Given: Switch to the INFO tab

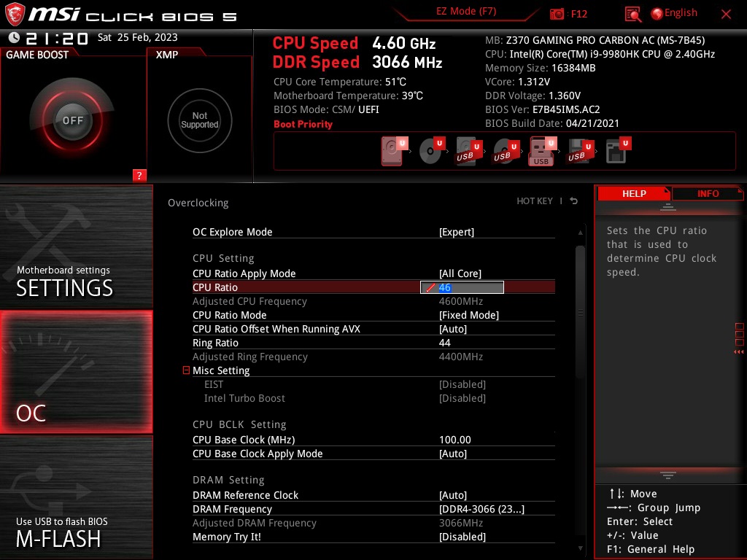Looking at the screenshot, I should click(708, 193).
